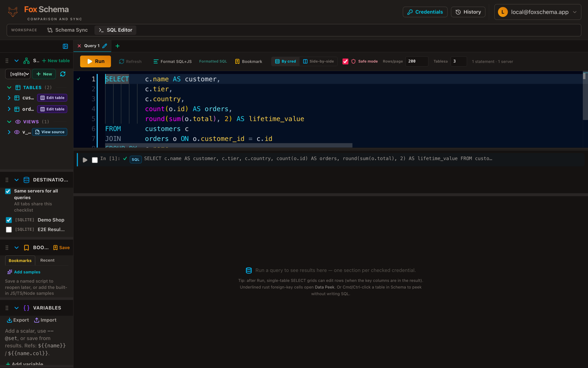Collapse the TABLES group
The image size is (588, 368).
9,88
